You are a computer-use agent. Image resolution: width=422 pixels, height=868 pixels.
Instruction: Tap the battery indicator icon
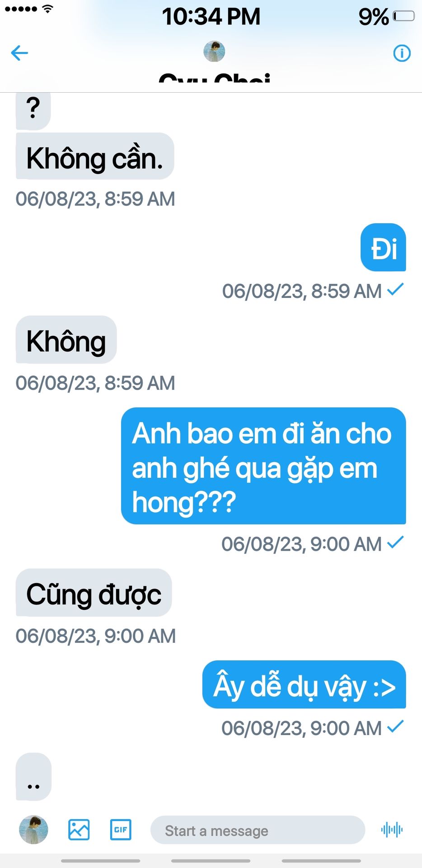(x=403, y=16)
